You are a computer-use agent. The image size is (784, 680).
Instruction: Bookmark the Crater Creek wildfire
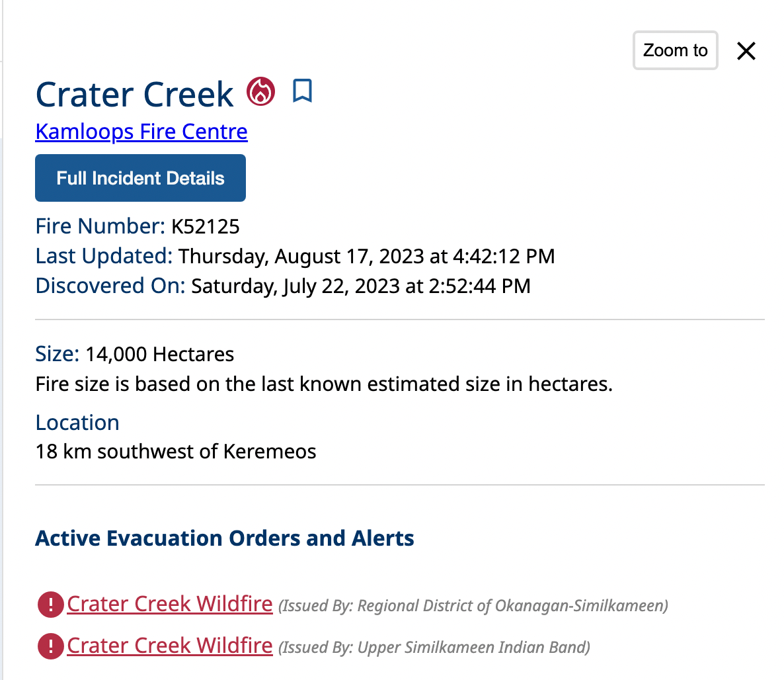[x=302, y=91]
